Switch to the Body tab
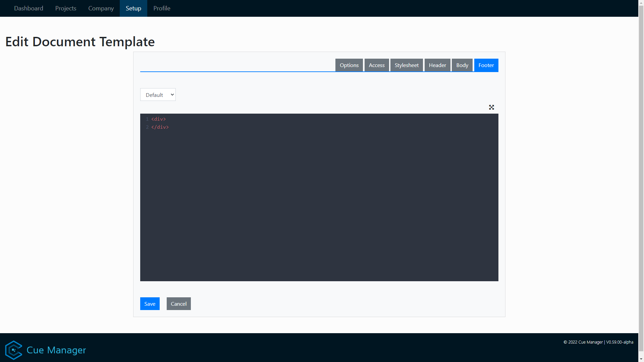Viewport: 644px width, 362px height. [x=462, y=65]
